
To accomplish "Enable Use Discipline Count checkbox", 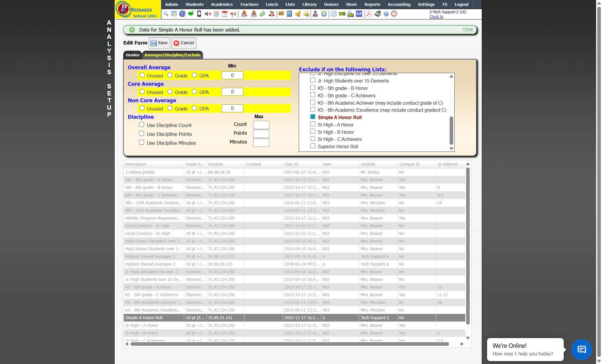I will [142, 125].
